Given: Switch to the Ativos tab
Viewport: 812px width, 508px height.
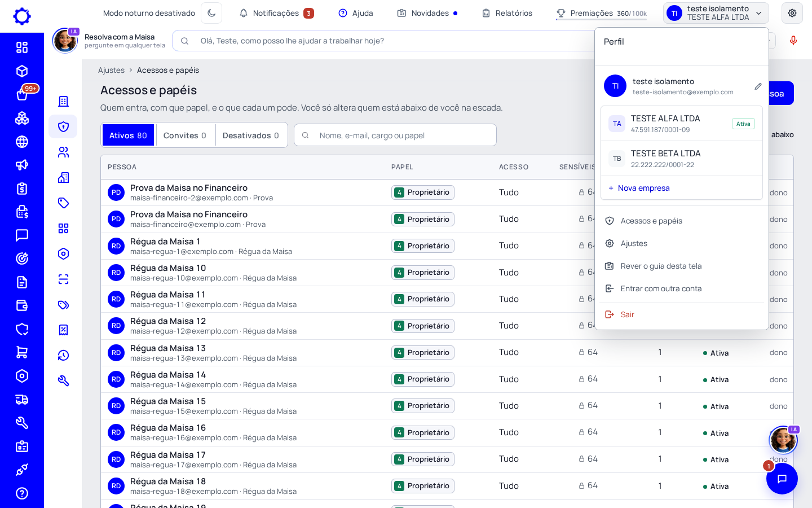Looking at the screenshot, I should point(128,135).
